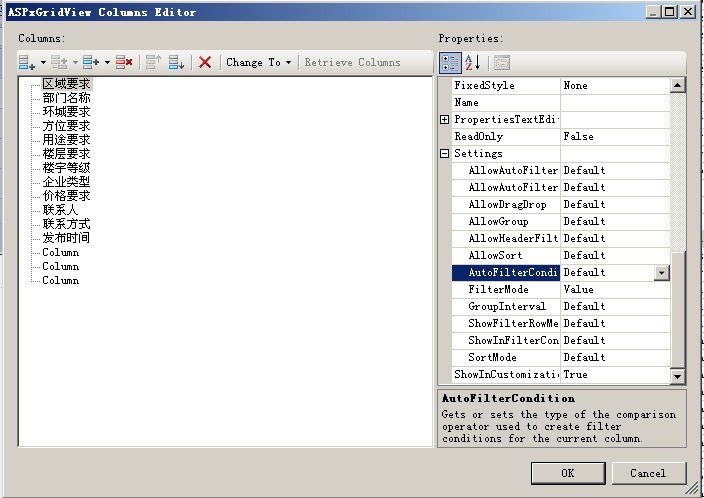The height and width of the screenshot is (498, 704).
Task: Select the AutoFilterCondi property name
Action: click(506, 273)
